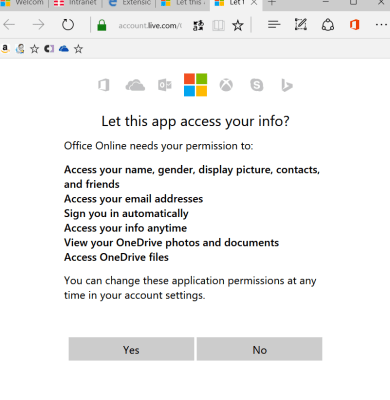This screenshot has width=390, height=400.
Task: Click No to deny permissions
Action: 259,349
